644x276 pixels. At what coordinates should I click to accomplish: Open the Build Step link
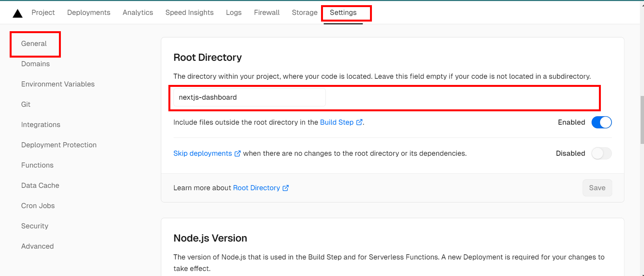(336, 122)
